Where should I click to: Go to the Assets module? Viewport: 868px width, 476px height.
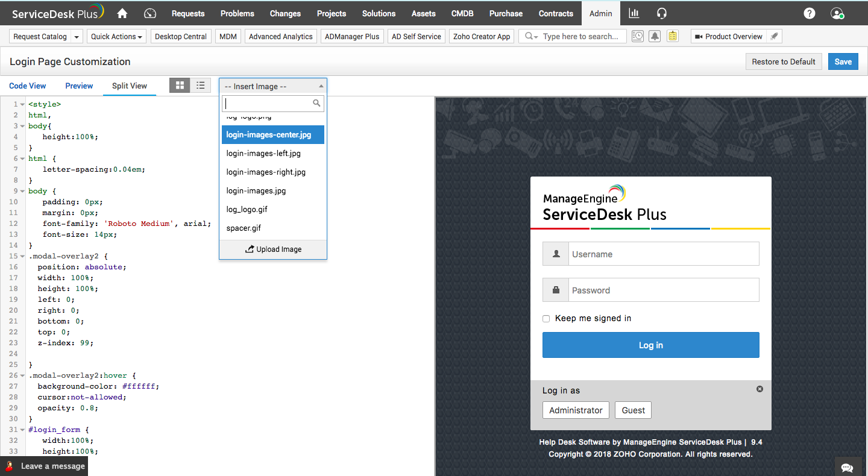pyautogui.click(x=424, y=13)
